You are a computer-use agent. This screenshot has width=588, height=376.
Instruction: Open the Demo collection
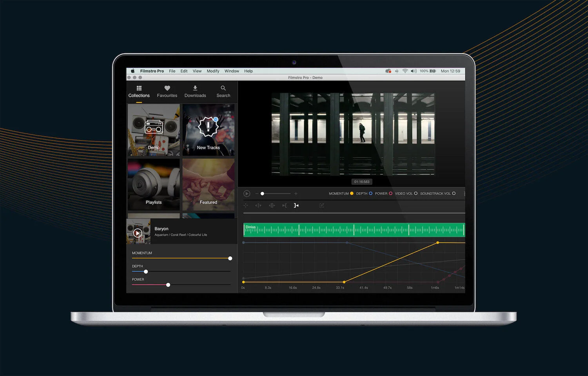point(153,129)
